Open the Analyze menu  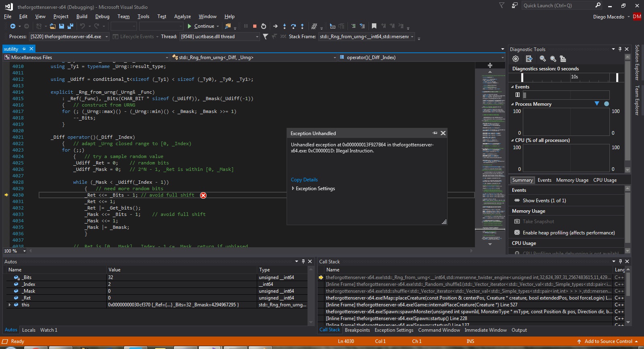(x=182, y=16)
